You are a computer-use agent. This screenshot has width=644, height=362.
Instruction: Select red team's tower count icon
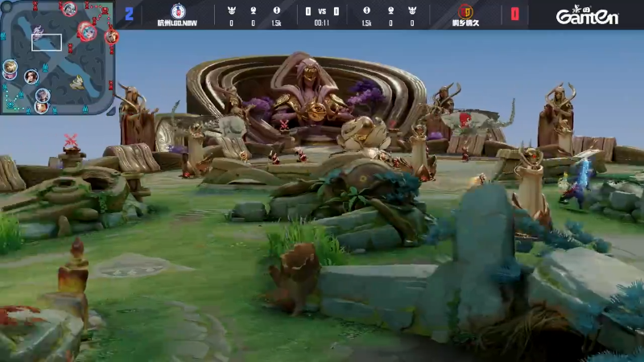coord(390,10)
